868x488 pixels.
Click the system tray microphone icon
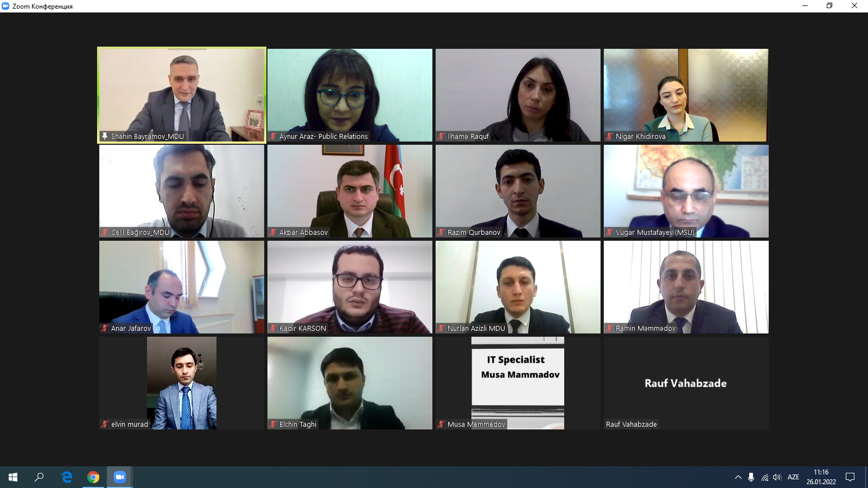(751, 477)
